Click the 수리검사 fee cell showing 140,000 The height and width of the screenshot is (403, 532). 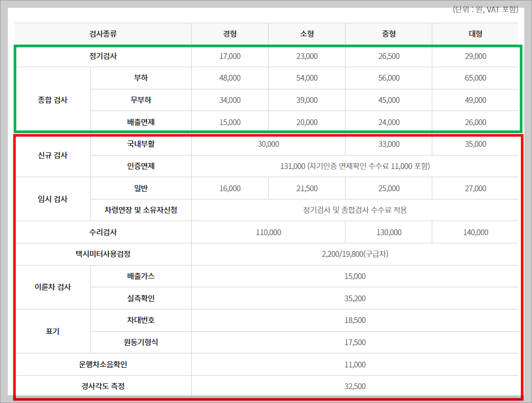[x=475, y=232]
